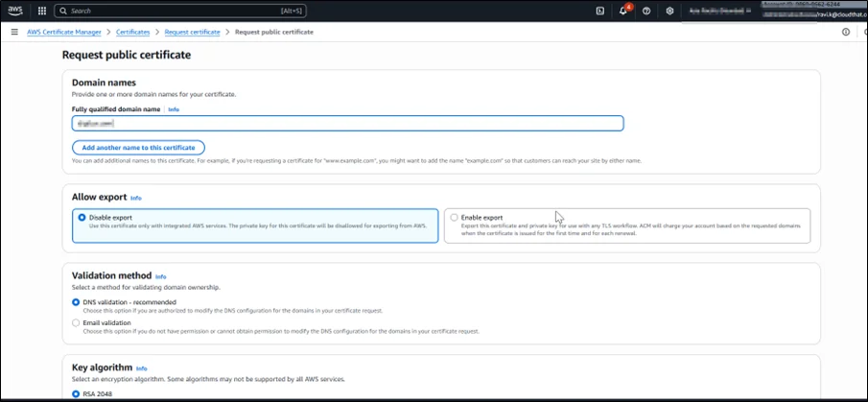Select DNS validation - recommended

tap(77, 302)
